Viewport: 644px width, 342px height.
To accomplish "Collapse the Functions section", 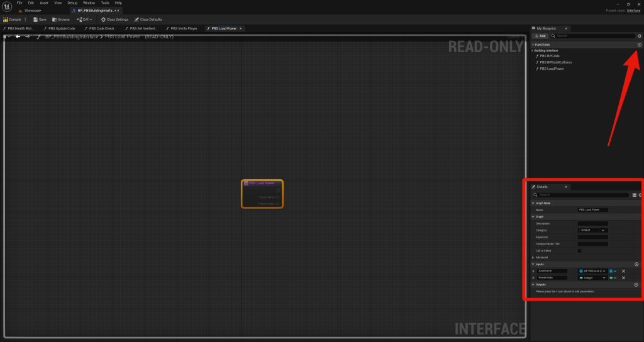I will (x=533, y=45).
